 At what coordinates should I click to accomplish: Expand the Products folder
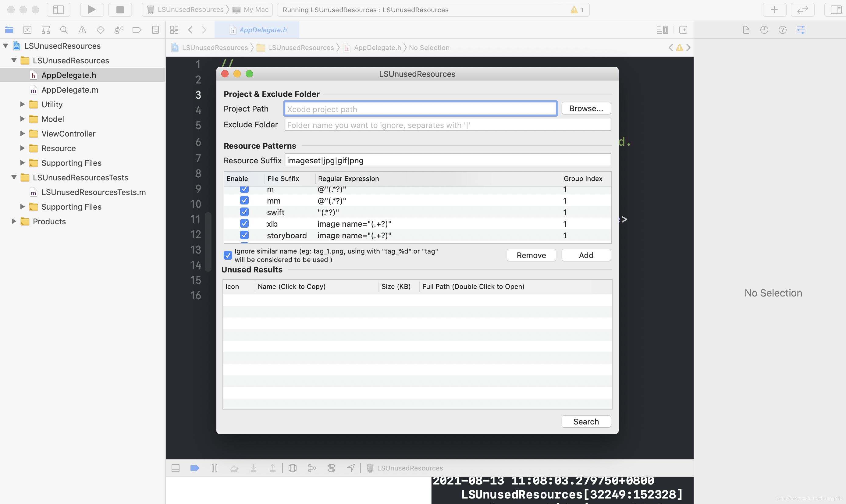click(x=14, y=221)
